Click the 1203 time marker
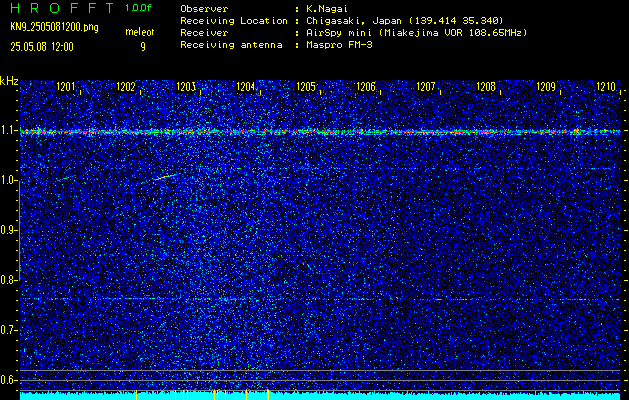629x400 pixels. coord(186,87)
